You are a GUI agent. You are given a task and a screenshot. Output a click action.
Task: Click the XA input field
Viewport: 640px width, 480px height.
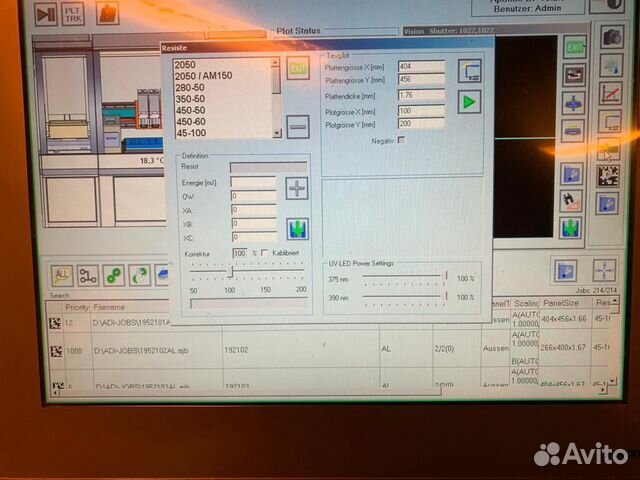pyautogui.click(x=254, y=210)
